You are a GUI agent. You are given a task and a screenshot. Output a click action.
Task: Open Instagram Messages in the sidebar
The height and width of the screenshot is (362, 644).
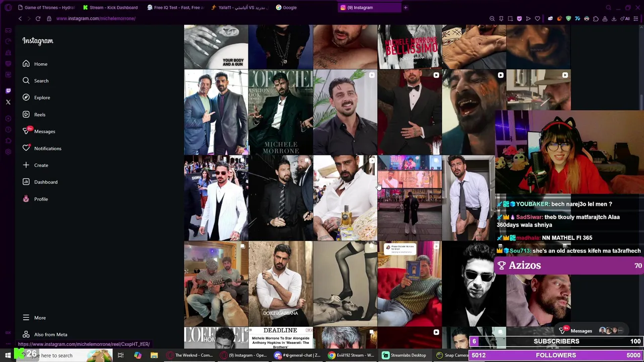(x=39, y=131)
